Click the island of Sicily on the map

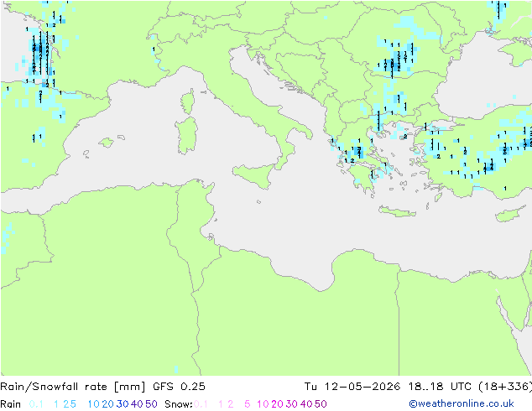pyautogui.click(x=256, y=174)
